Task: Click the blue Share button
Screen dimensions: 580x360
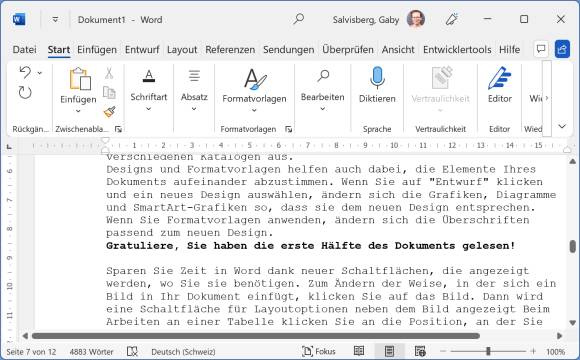Action: [x=562, y=49]
